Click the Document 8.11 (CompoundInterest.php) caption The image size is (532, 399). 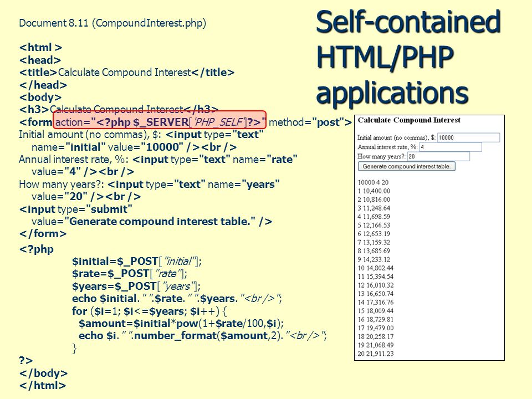(x=112, y=23)
